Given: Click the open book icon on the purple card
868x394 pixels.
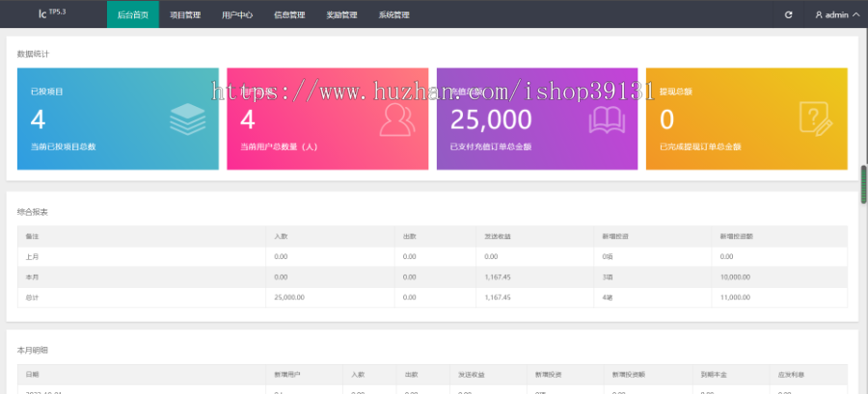Looking at the screenshot, I should [607, 120].
